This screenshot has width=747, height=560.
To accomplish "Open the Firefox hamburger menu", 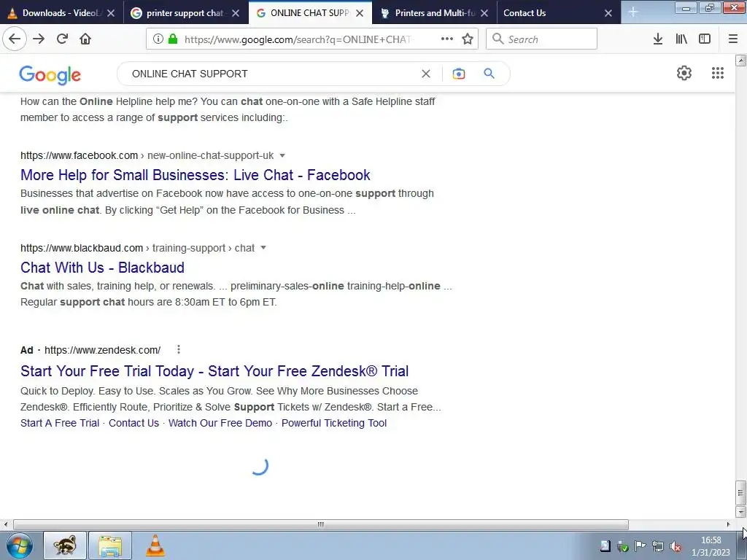I will pyautogui.click(x=733, y=39).
